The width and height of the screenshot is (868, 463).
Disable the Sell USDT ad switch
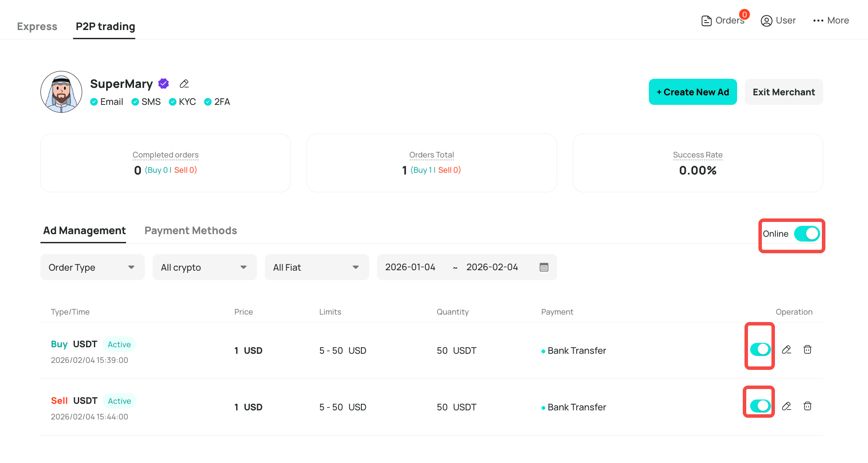(x=760, y=406)
